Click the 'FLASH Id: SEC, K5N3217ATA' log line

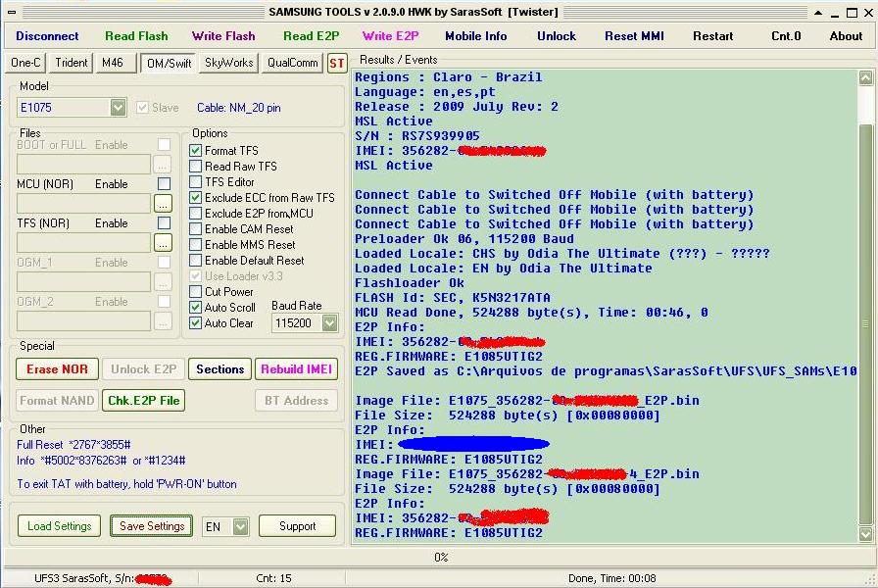point(453,298)
